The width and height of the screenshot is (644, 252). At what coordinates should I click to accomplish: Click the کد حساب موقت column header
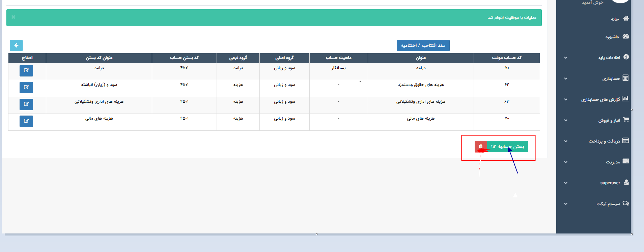[x=506, y=58]
